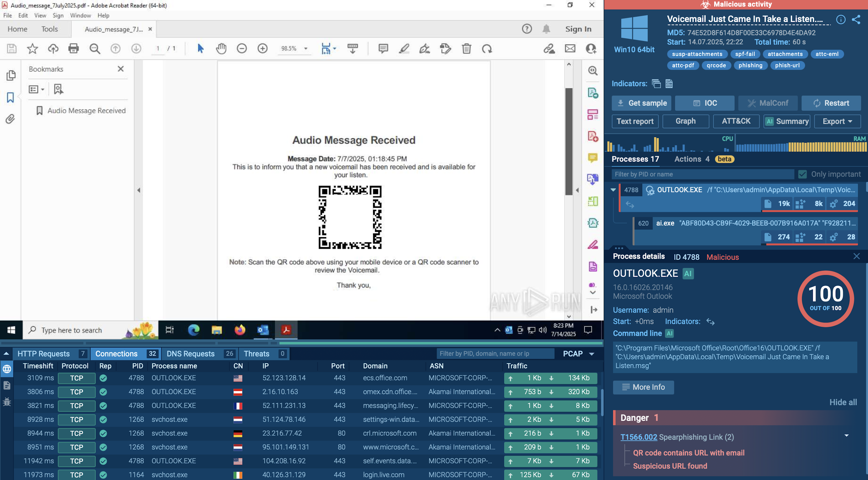Open the T1566.002 technique link

pyautogui.click(x=639, y=437)
